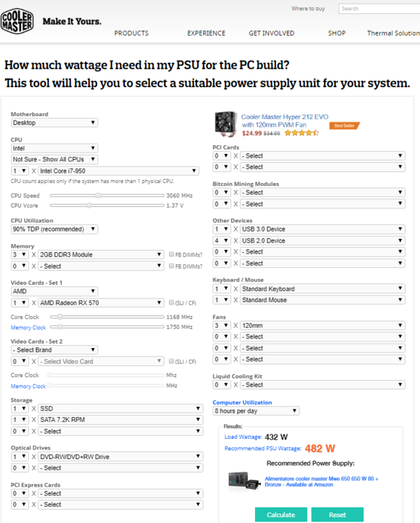Open the 120mm fan quantity dropdown
420x523 pixels.
point(222,325)
